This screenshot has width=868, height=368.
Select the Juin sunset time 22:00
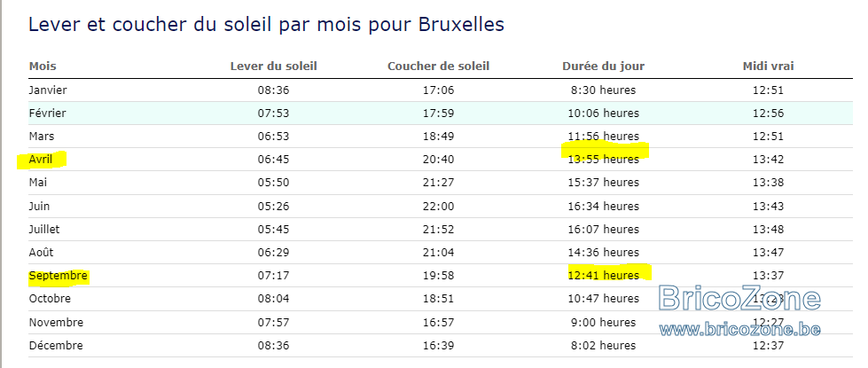438,206
